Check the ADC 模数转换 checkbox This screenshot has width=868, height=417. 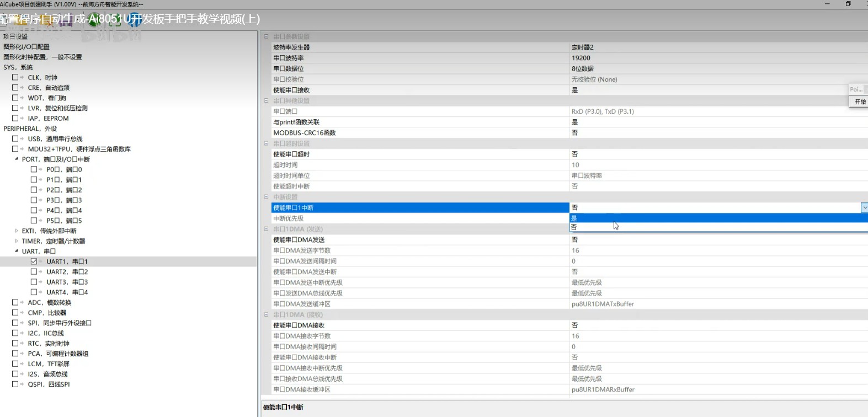[x=15, y=302]
